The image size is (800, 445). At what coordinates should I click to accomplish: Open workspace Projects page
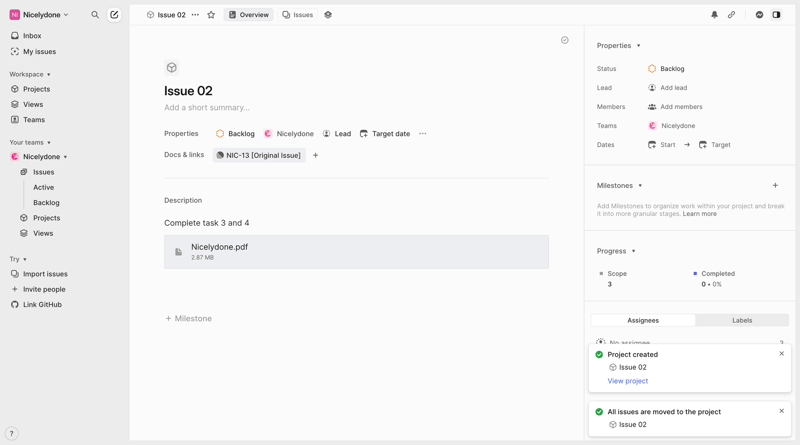pos(36,89)
